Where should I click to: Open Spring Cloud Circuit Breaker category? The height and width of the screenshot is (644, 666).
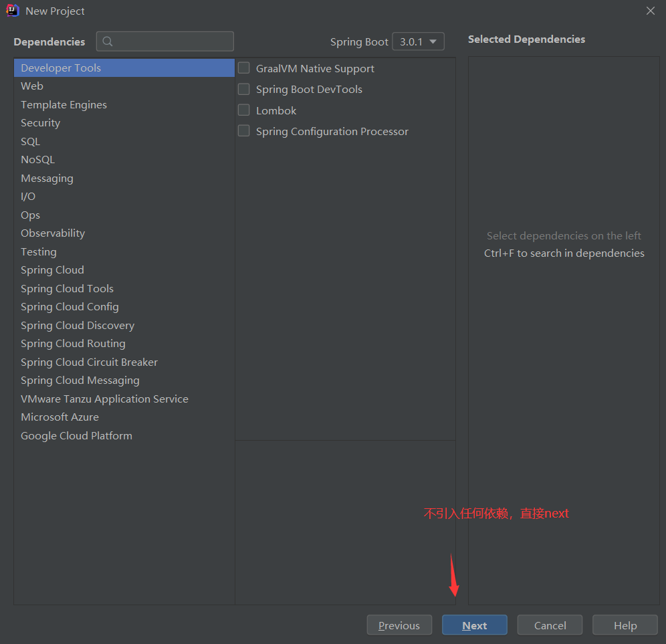pos(124,362)
